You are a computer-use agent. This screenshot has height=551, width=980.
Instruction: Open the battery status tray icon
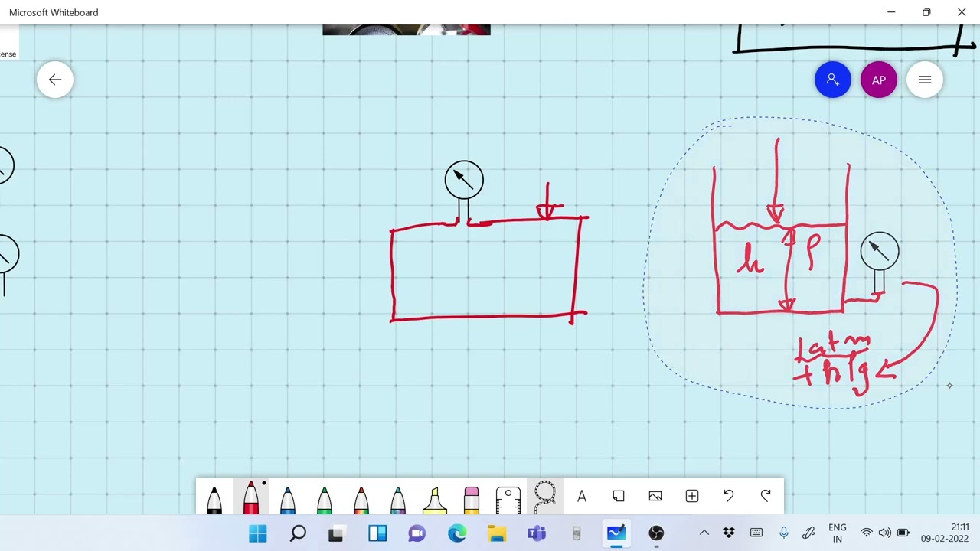[x=903, y=533]
